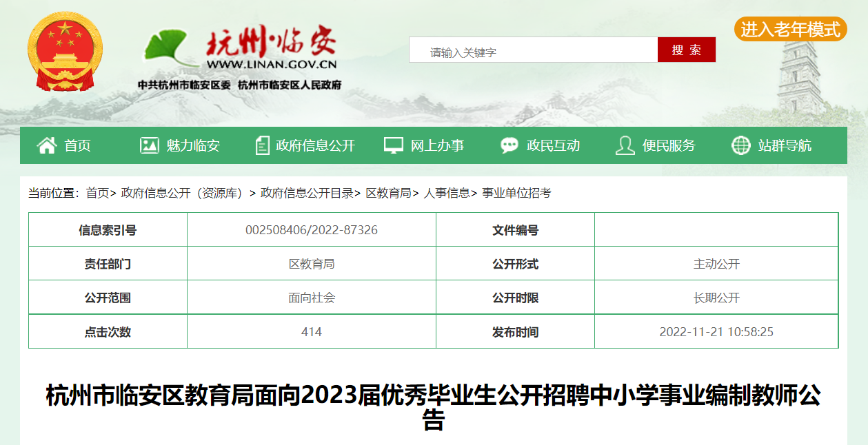Click the 进入老年模式 button
Image resolution: width=868 pixels, height=445 pixels.
click(x=791, y=30)
